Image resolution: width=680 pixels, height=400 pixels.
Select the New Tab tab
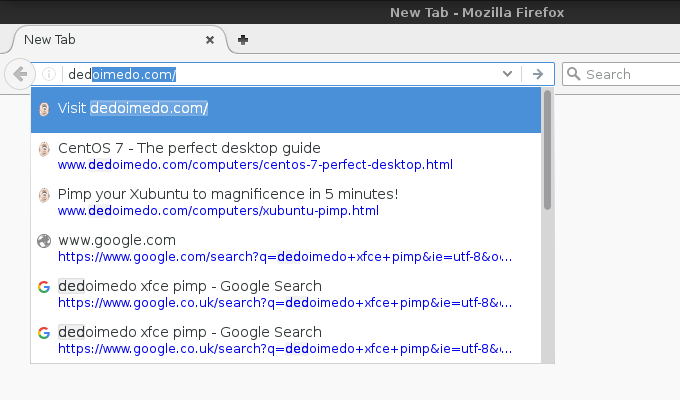pos(117,40)
